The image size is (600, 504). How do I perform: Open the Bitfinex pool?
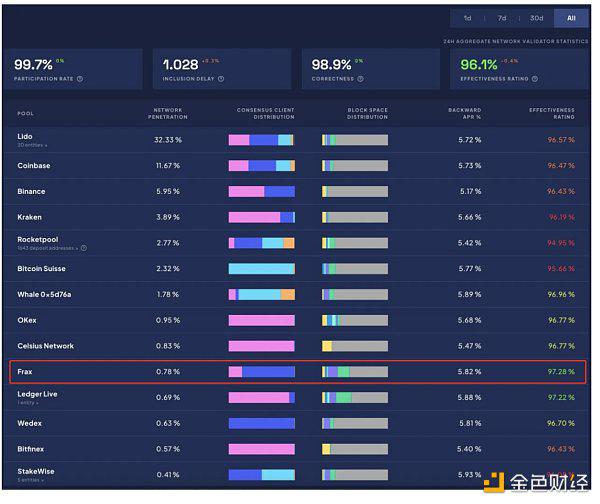point(30,449)
